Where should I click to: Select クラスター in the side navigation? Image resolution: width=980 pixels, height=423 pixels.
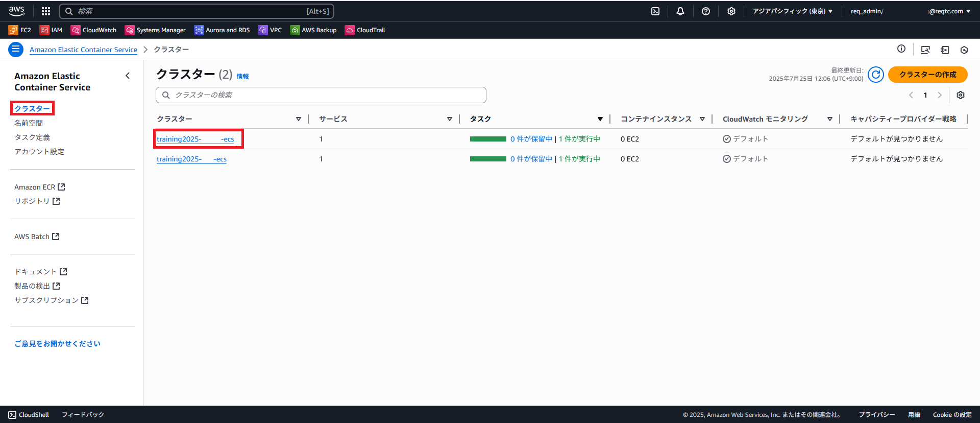pyautogui.click(x=32, y=108)
